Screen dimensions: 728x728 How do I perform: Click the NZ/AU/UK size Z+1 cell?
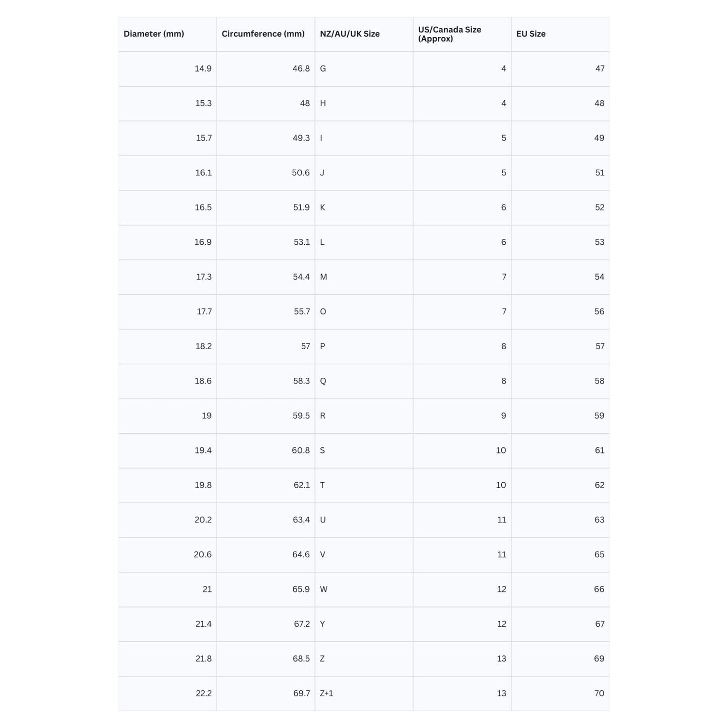click(x=326, y=694)
